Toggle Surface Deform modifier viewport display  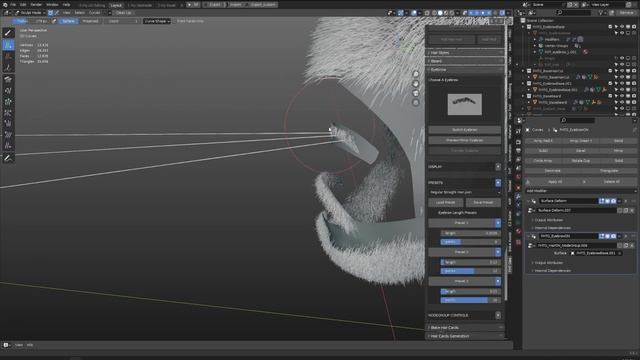(607, 201)
